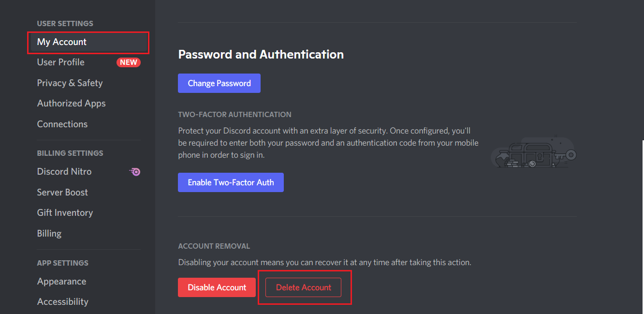Open the Billing settings page
The height and width of the screenshot is (314, 644).
49,233
